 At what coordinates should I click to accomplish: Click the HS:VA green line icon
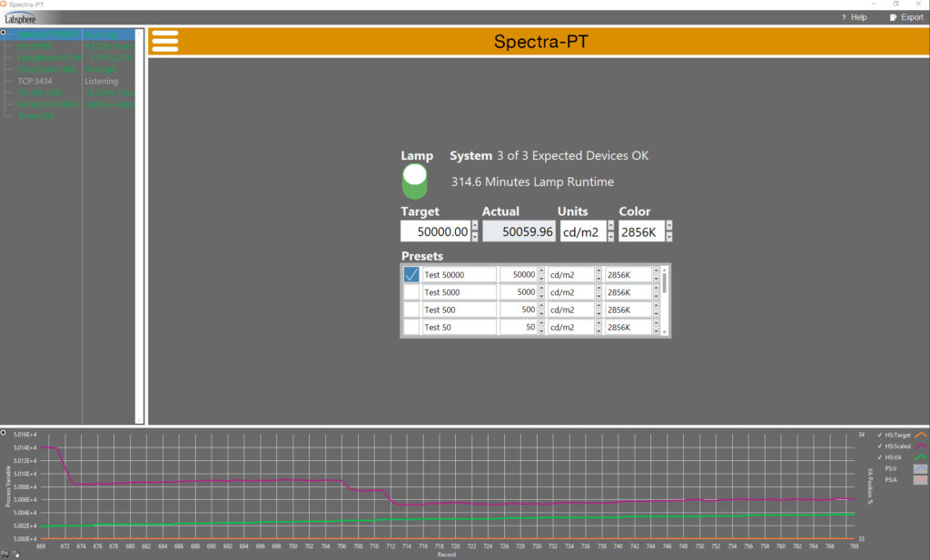click(921, 457)
